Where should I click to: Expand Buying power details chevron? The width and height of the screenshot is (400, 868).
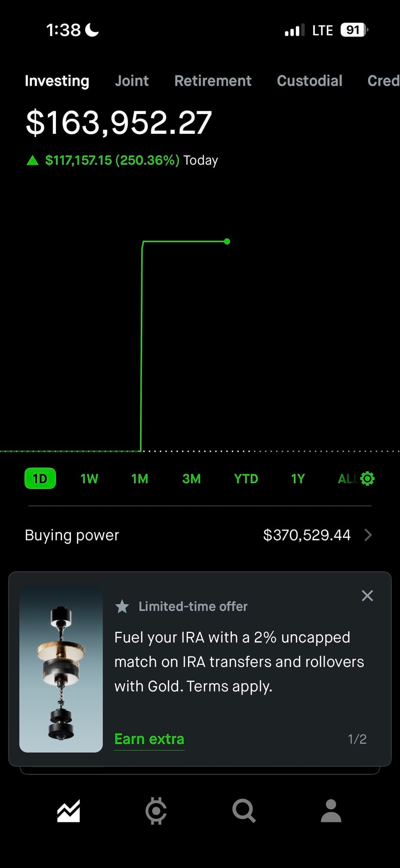pyautogui.click(x=368, y=535)
